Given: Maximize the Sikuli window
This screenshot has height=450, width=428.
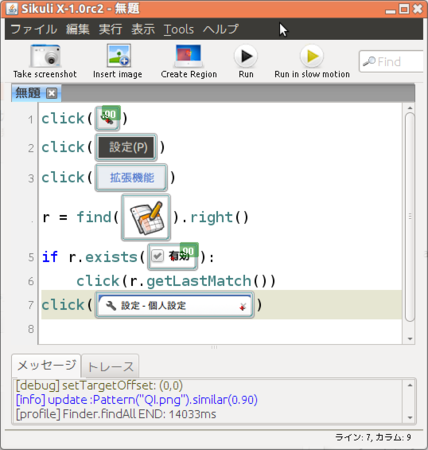Looking at the screenshot, I should (x=404, y=9).
